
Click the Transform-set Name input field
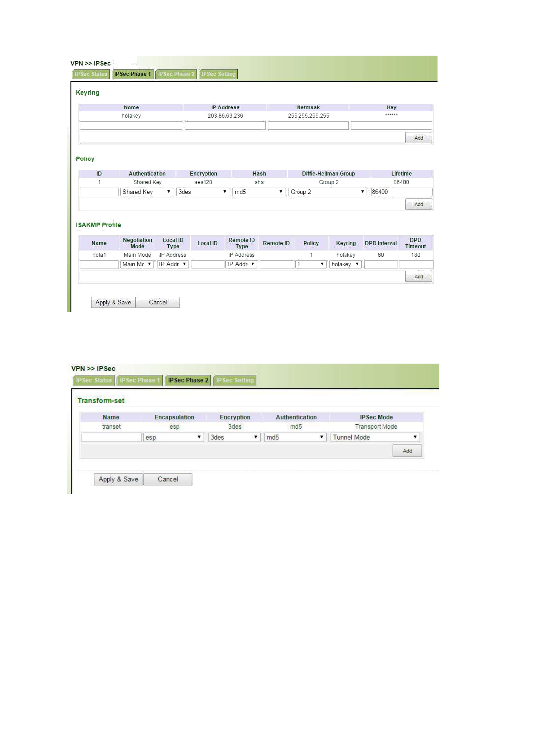click(111, 437)
